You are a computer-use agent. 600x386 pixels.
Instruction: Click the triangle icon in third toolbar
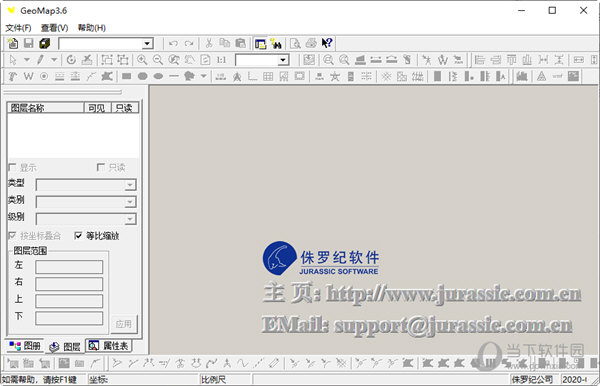(x=541, y=76)
